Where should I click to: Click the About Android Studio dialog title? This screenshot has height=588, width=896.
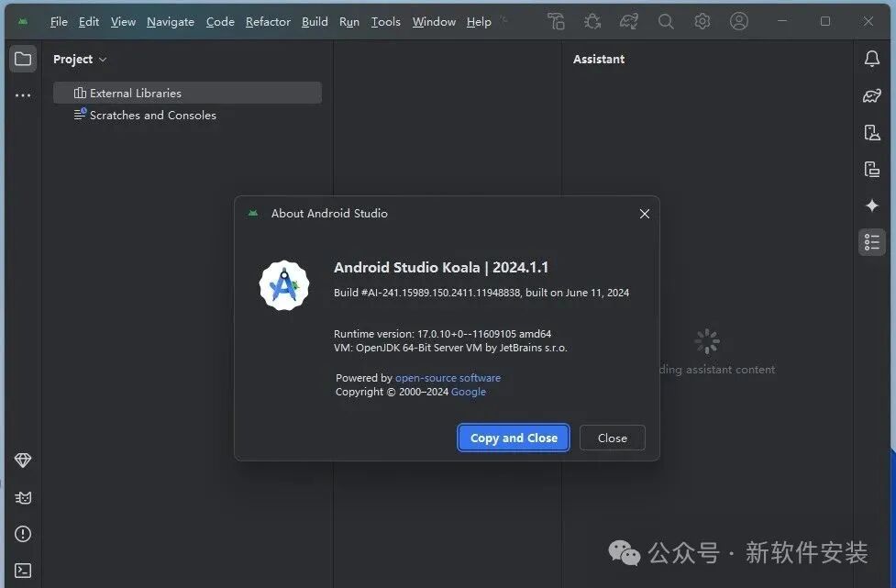point(329,213)
